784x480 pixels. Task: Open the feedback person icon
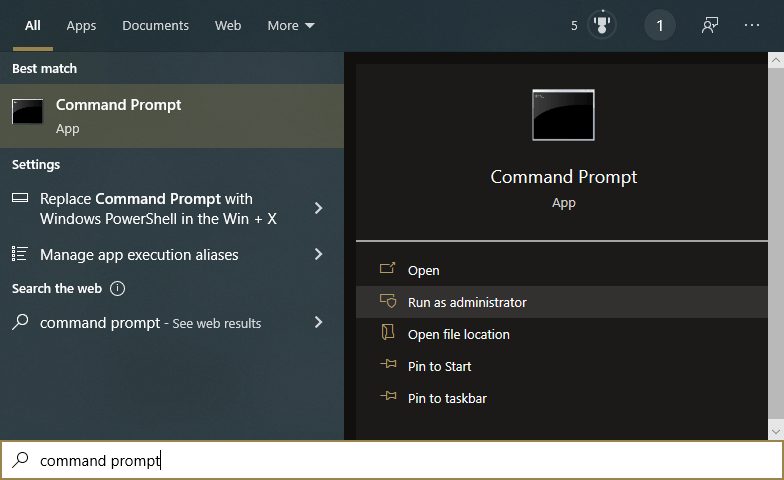[710, 25]
